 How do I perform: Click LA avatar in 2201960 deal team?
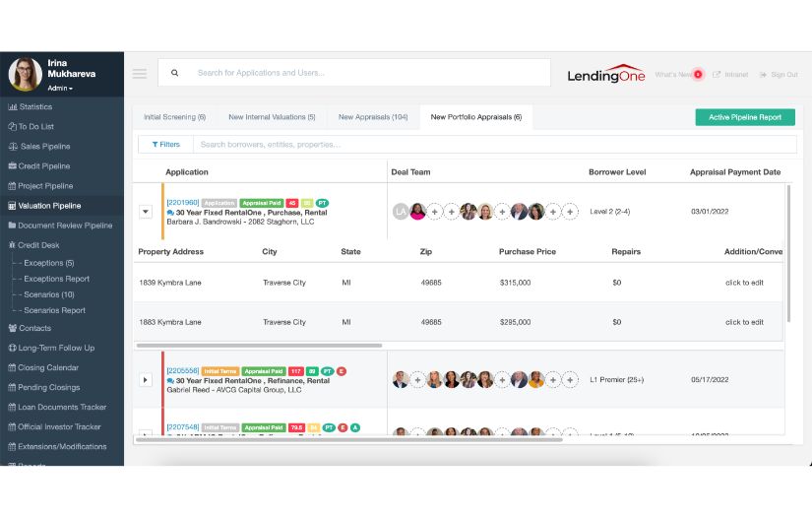[x=401, y=212]
